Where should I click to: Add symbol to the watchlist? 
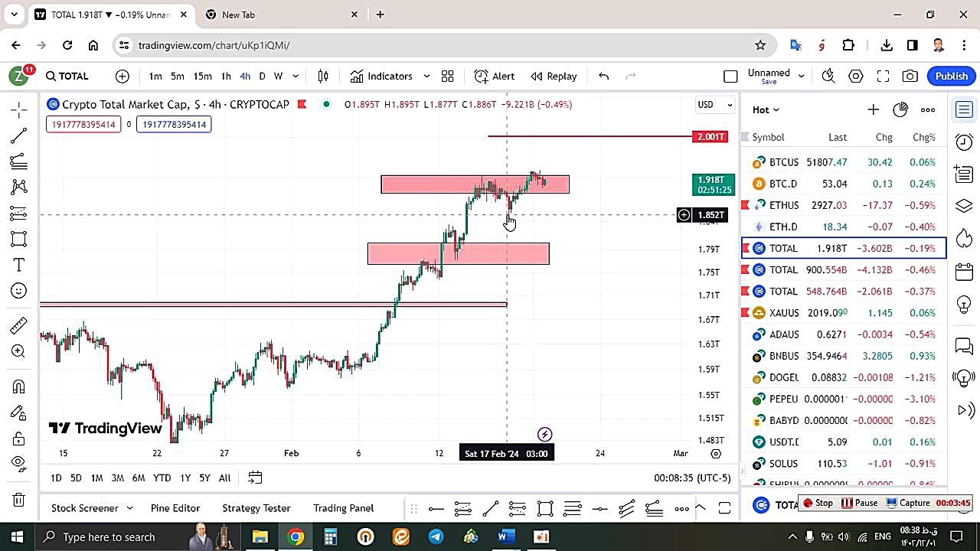(x=873, y=109)
